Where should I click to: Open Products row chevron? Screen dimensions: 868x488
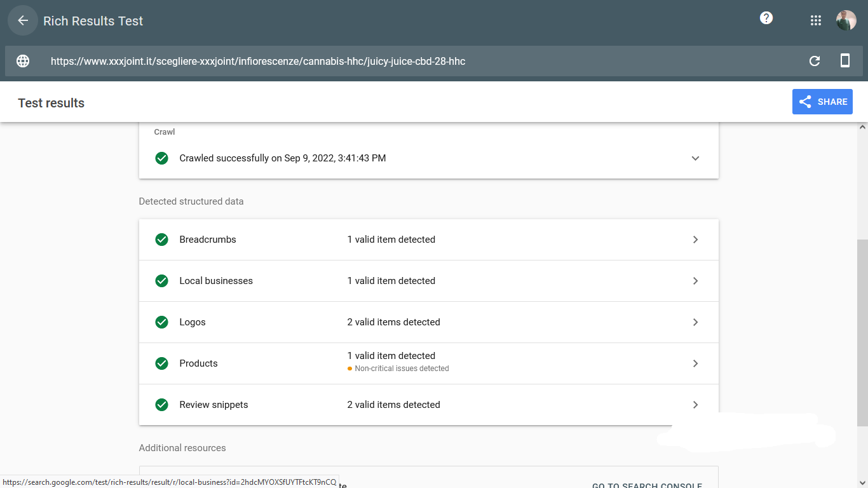pos(695,363)
